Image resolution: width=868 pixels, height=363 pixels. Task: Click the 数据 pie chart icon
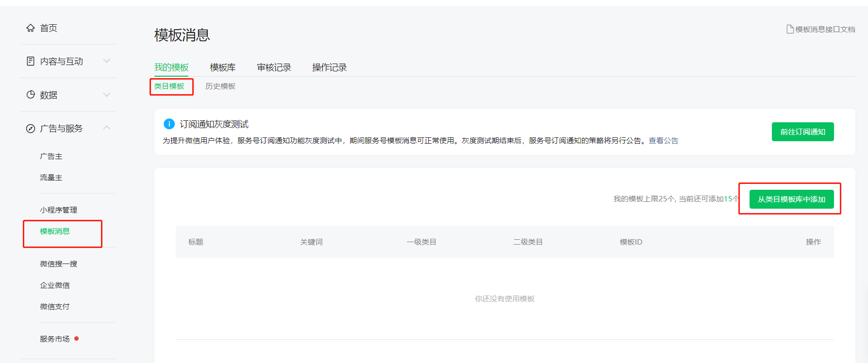[x=31, y=95]
